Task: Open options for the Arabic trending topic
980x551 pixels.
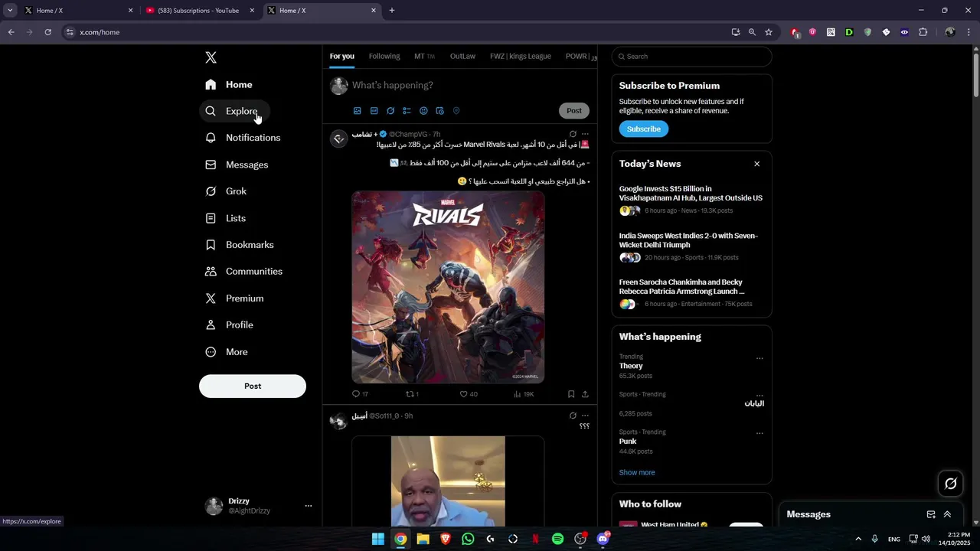Action: tap(759, 395)
